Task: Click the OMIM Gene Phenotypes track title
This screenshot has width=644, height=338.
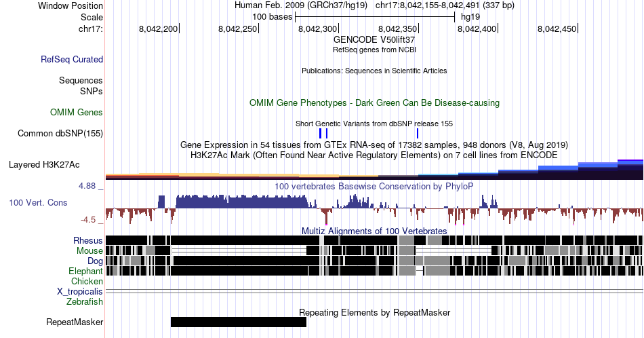Action: click(x=374, y=102)
